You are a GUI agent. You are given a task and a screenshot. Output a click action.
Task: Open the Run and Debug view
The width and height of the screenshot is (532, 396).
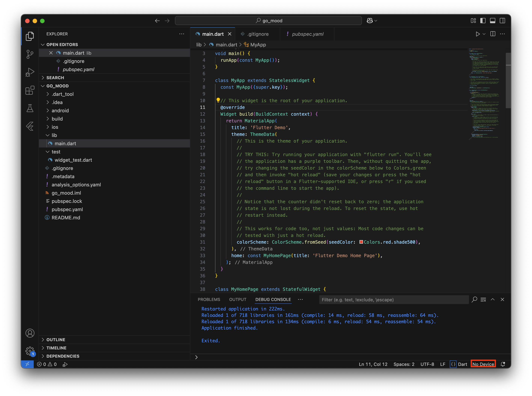30,72
